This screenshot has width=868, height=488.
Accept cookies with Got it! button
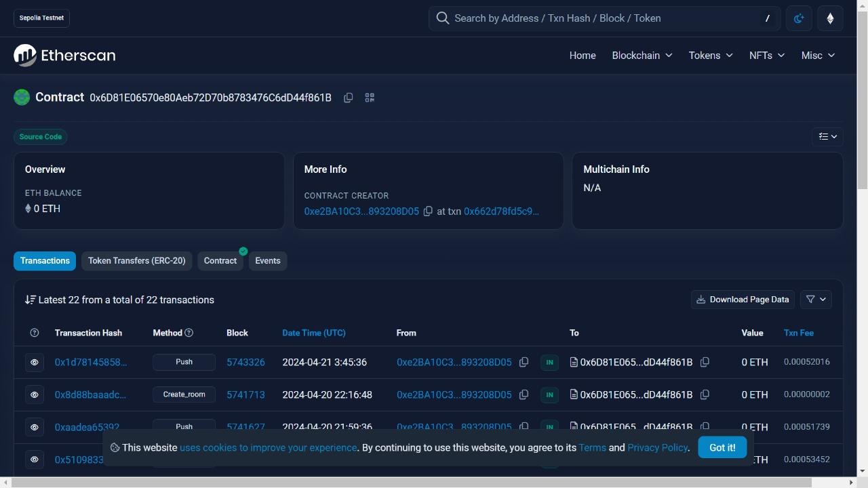722,447
